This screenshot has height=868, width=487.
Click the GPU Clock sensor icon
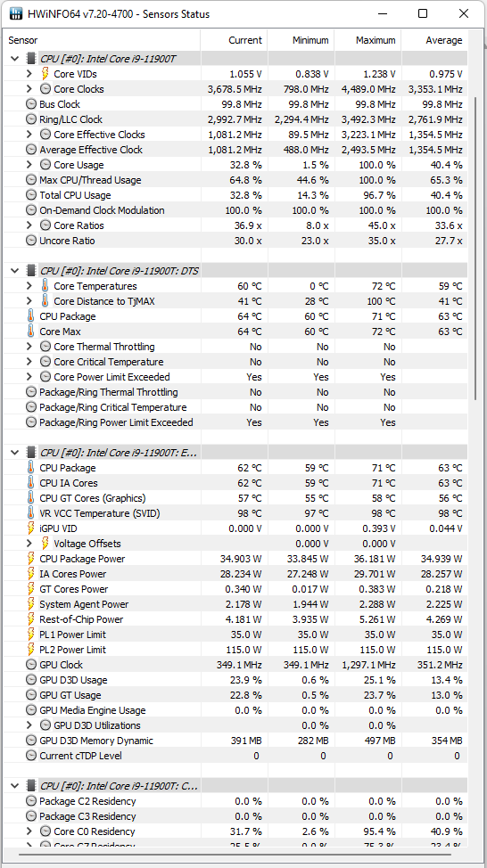(x=31, y=665)
